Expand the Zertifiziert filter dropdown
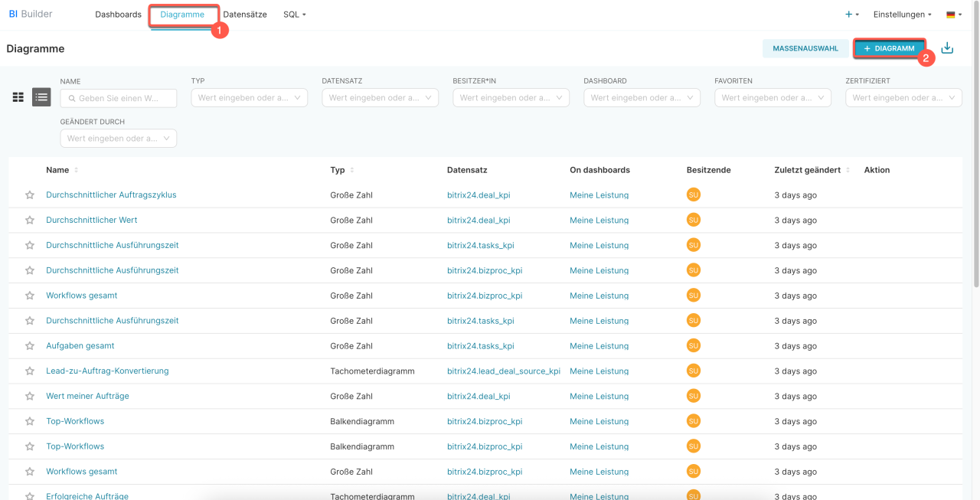The image size is (980, 500). pos(903,97)
